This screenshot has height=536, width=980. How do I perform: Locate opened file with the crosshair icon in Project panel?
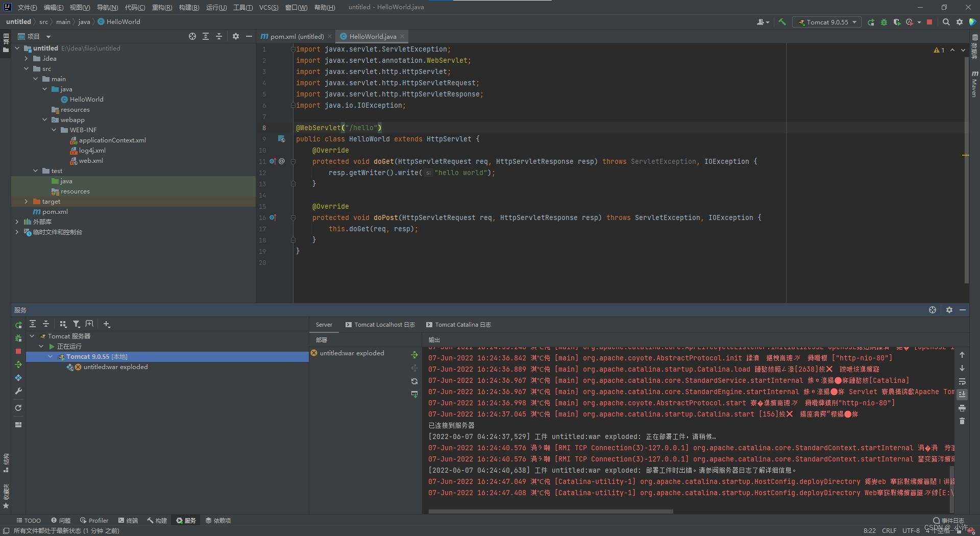point(192,36)
